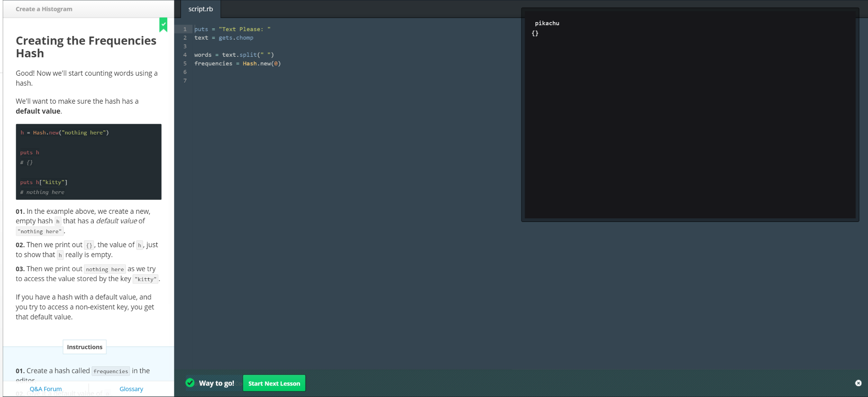
Task: Click the inline frequencies code tag in instructions
Action: tap(111, 371)
